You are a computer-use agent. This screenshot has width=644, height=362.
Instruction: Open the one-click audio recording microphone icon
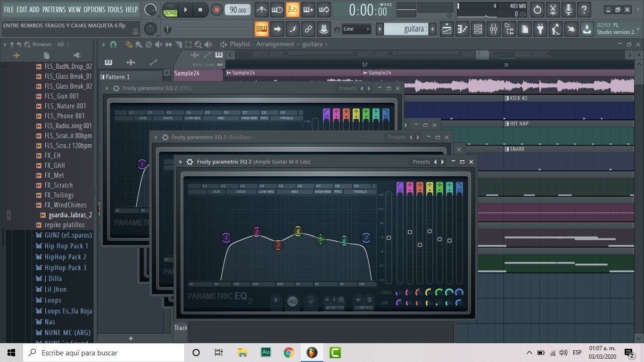(x=569, y=9)
